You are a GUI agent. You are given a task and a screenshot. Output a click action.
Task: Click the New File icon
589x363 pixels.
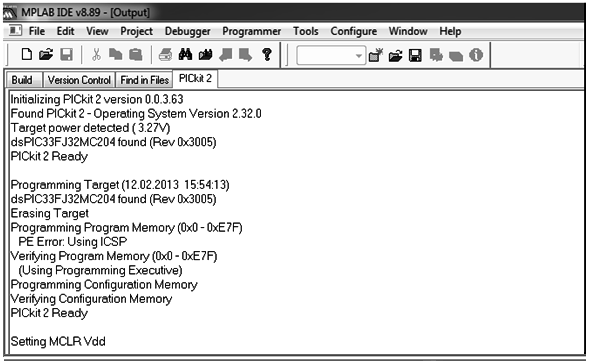27,55
